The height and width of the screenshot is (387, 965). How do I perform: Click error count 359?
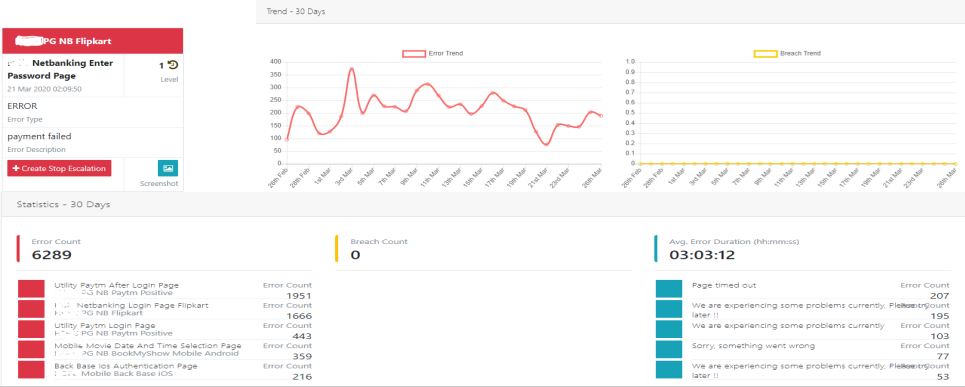pyautogui.click(x=302, y=357)
